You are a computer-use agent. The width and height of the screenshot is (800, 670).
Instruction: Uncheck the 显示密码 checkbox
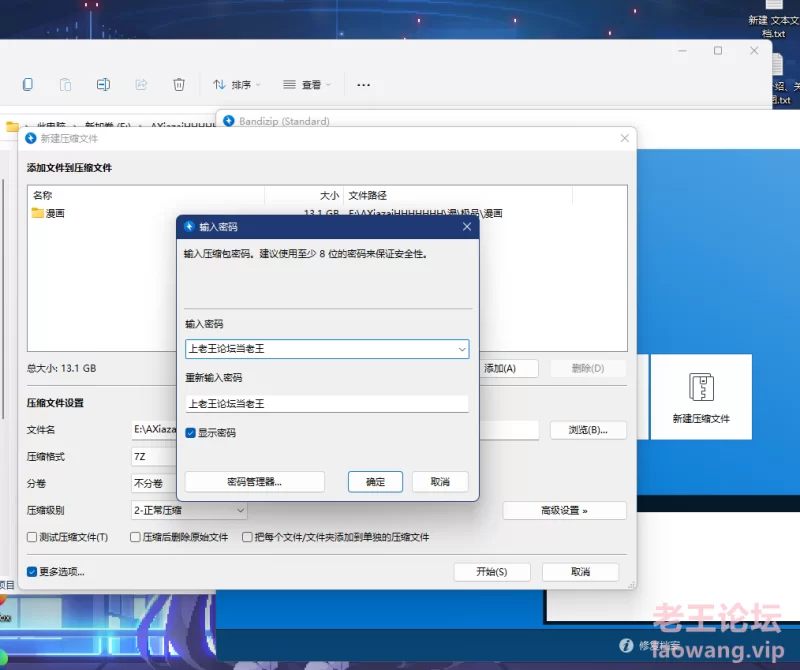(x=191, y=433)
